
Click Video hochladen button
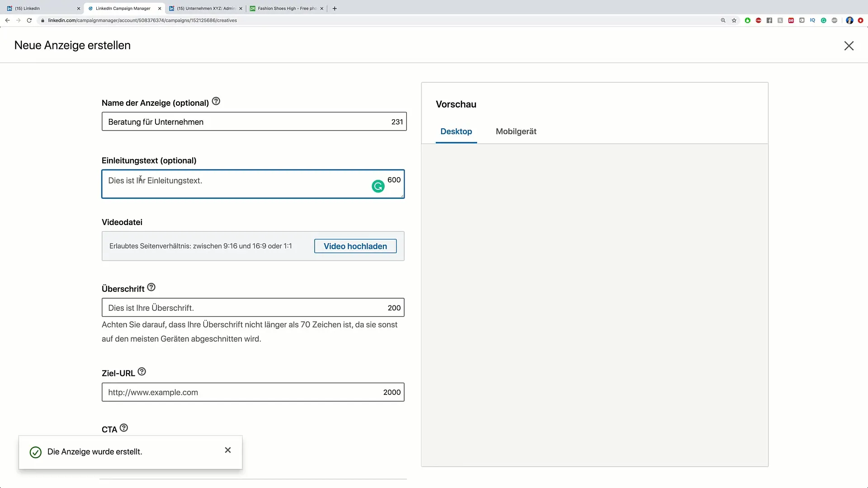(355, 246)
